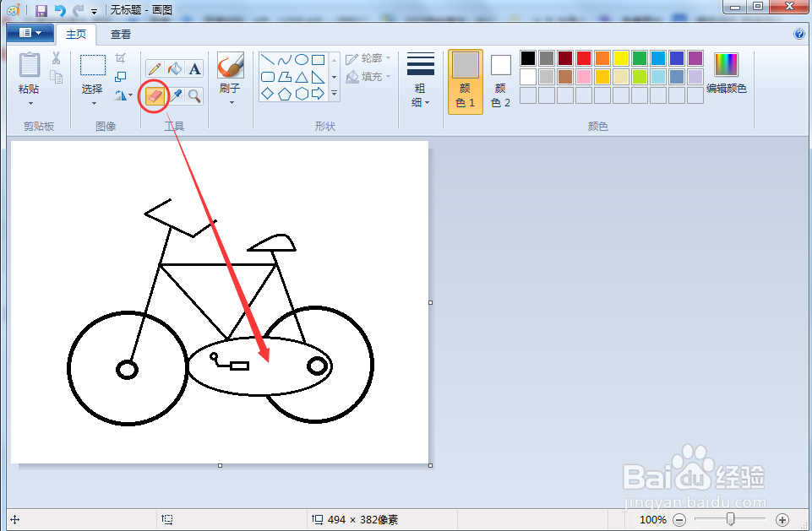Select the Text tool
This screenshot has height=531, width=812.
(x=193, y=68)
